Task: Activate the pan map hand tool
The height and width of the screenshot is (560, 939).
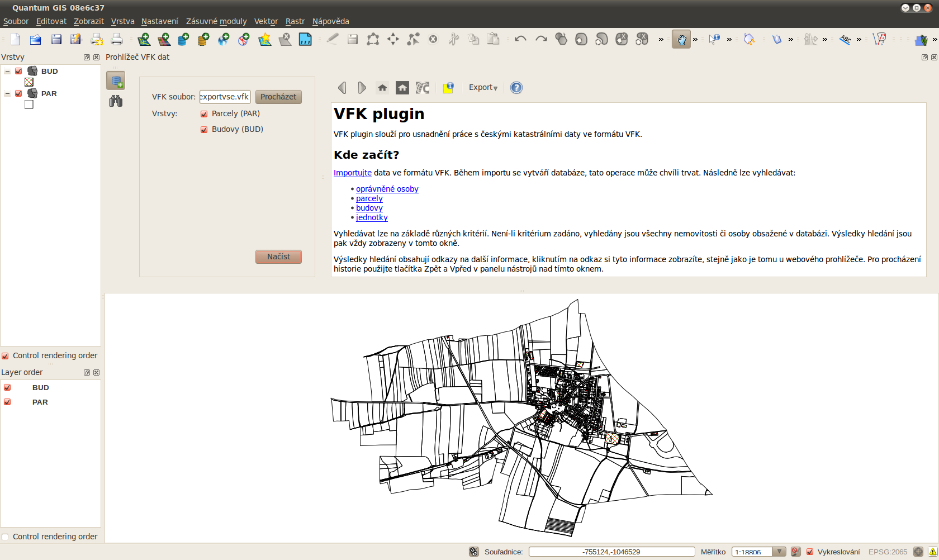Action: [x=681, y=39]
